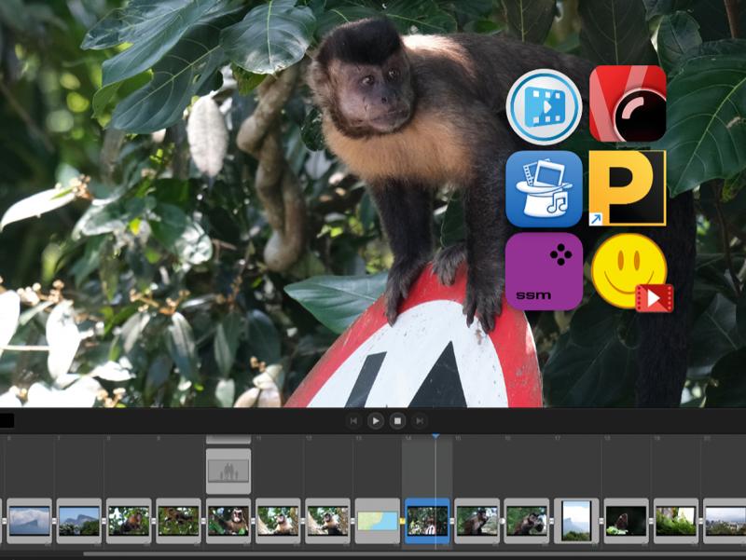Viewport: 746px width, 560px height.
Task: Skip to the next slide with the forward button
Action: pyautogui.click(x=420, y=421)
